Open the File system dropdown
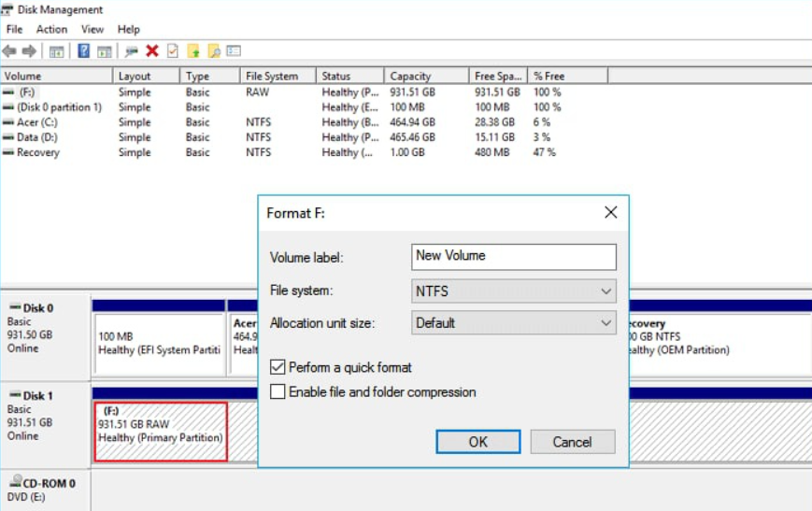The height and width of the screenshot is (511, 812). [x=514, y=291]
